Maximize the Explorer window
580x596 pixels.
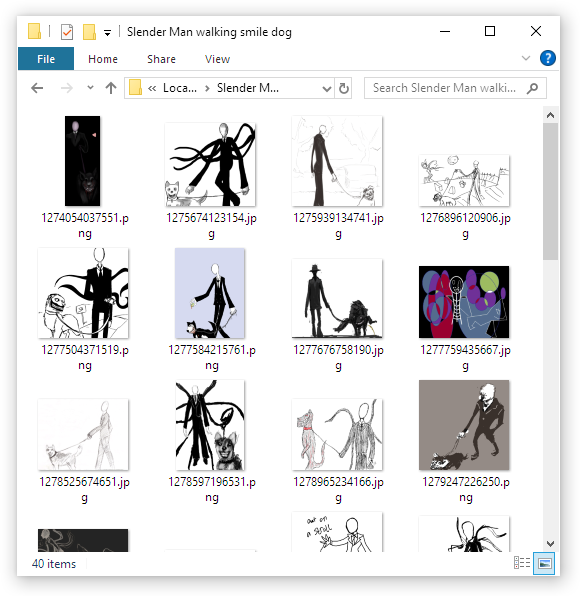pos(490,31)
